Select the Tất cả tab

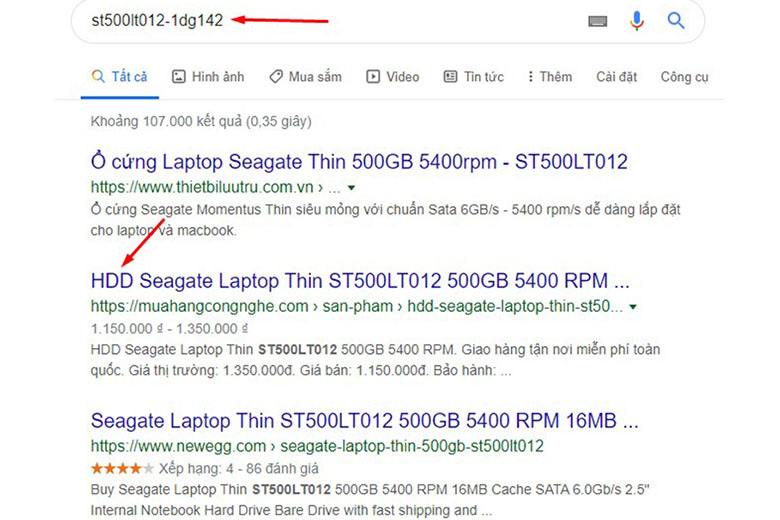coord(119,77)
